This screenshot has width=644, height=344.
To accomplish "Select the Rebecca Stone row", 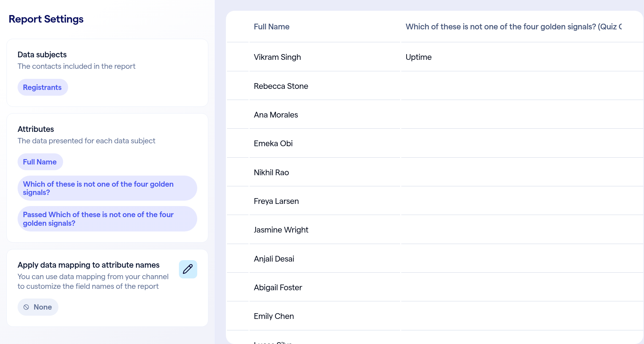I will pos(435,86).
